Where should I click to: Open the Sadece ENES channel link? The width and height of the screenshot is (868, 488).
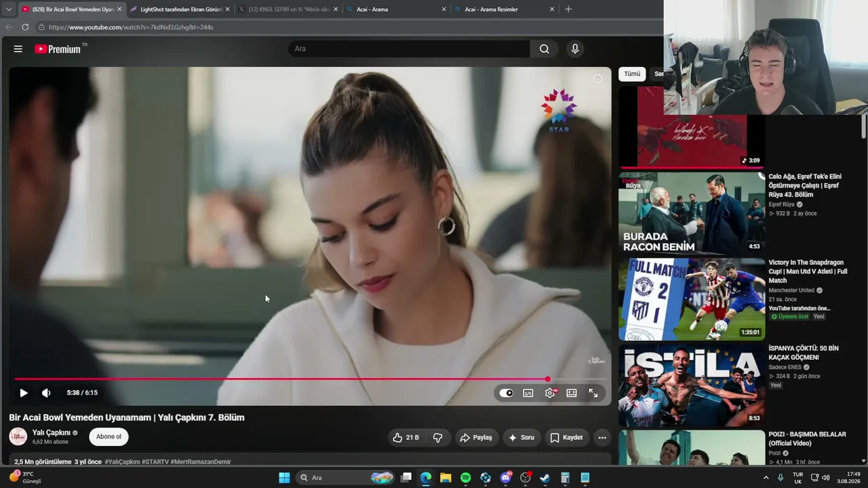point(785,367)
